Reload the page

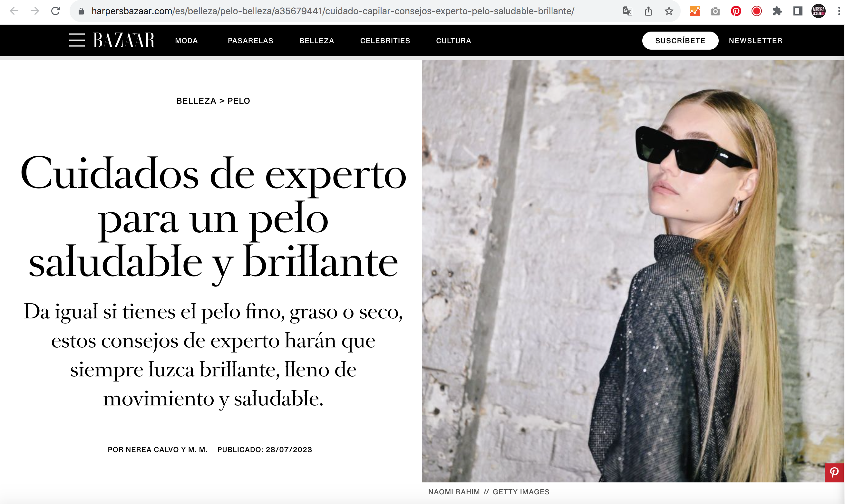55,11
